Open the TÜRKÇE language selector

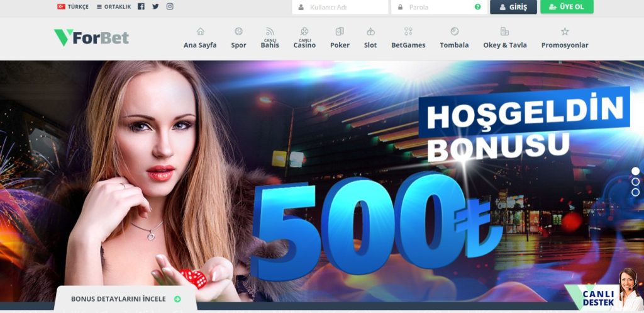[x=73, y=6]
